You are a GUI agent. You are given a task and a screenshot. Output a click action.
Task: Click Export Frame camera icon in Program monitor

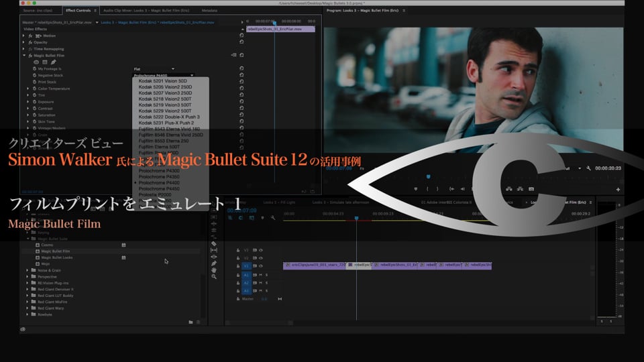pyautogui.click(x=531, y=189)
